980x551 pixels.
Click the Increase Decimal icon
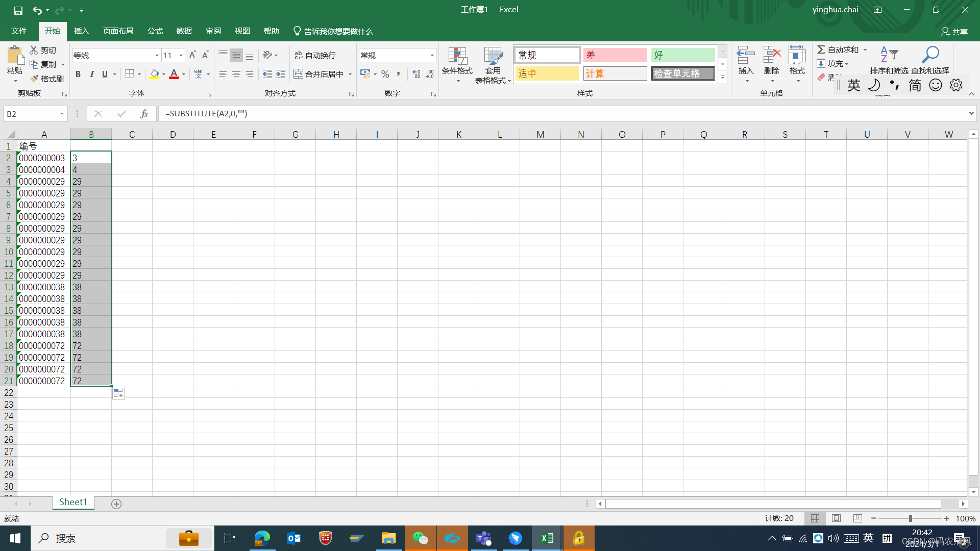[x=416, y=74]
